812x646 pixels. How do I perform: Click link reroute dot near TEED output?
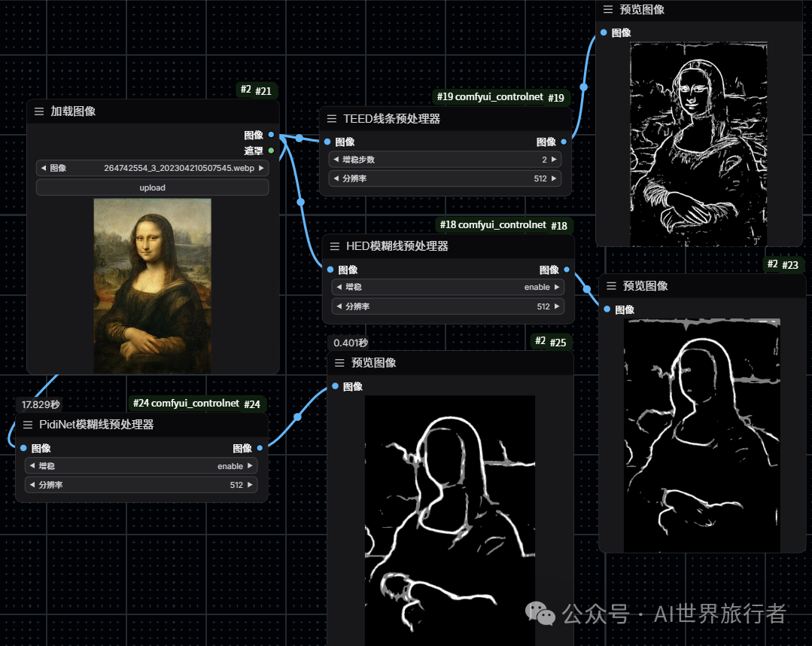[584, 87]
